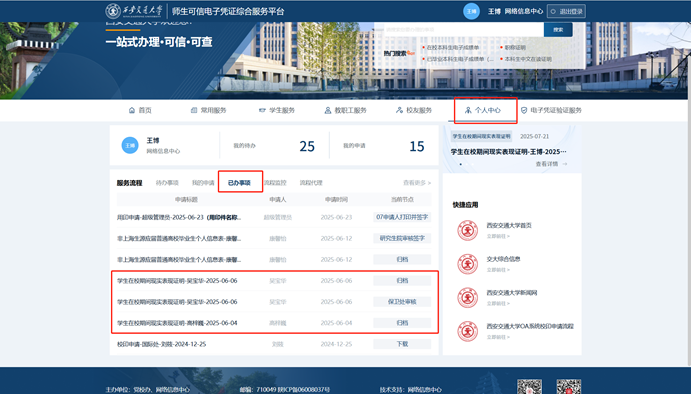Switch to the 校友服务 tab
The image size is (691, 394).
[x=414, y=110]
